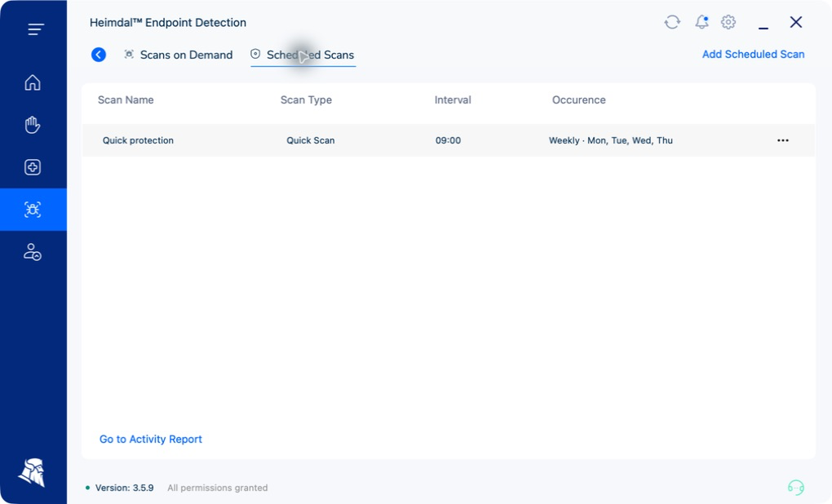Screen dimensions: 832x504
Task: Go back using the blue arrow button
Action: pyautogui.click(x=99, y=55)
